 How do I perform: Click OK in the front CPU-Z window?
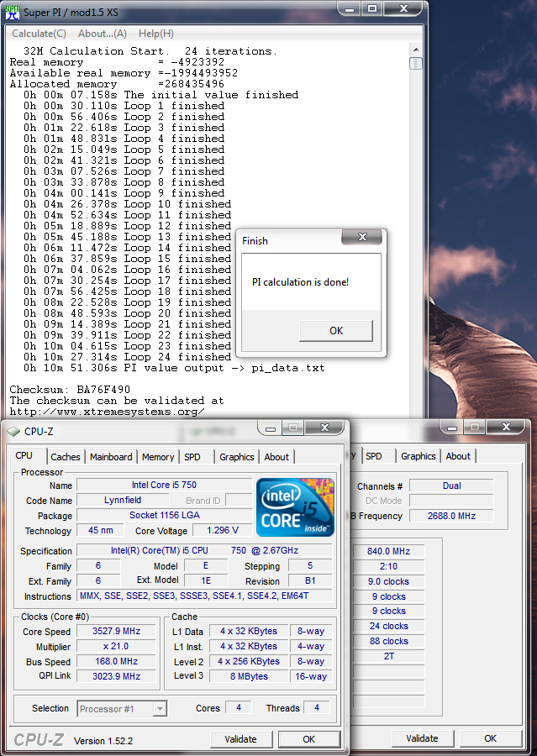click(308, 739)
